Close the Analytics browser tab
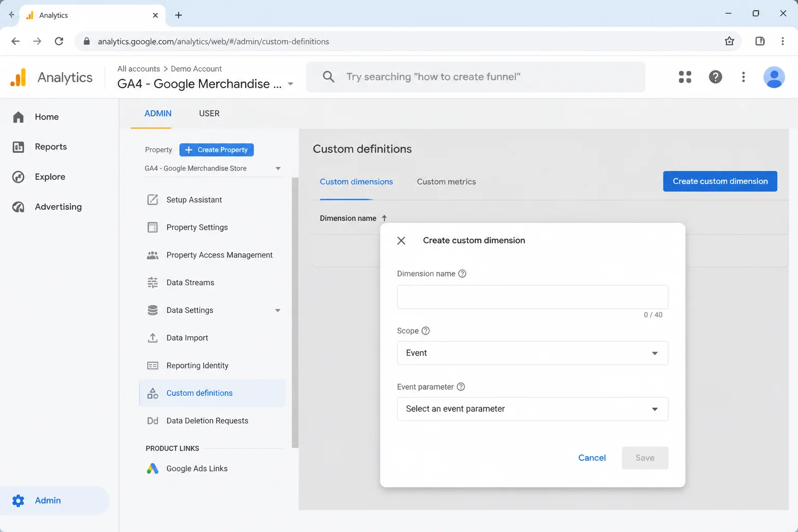 tap(155, 16)
